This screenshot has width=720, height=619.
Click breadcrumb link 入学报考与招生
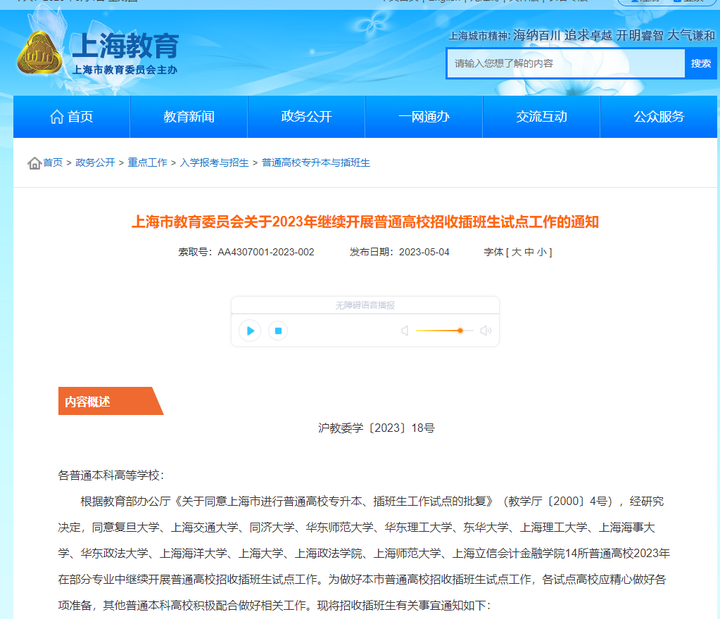click(214, 163)
